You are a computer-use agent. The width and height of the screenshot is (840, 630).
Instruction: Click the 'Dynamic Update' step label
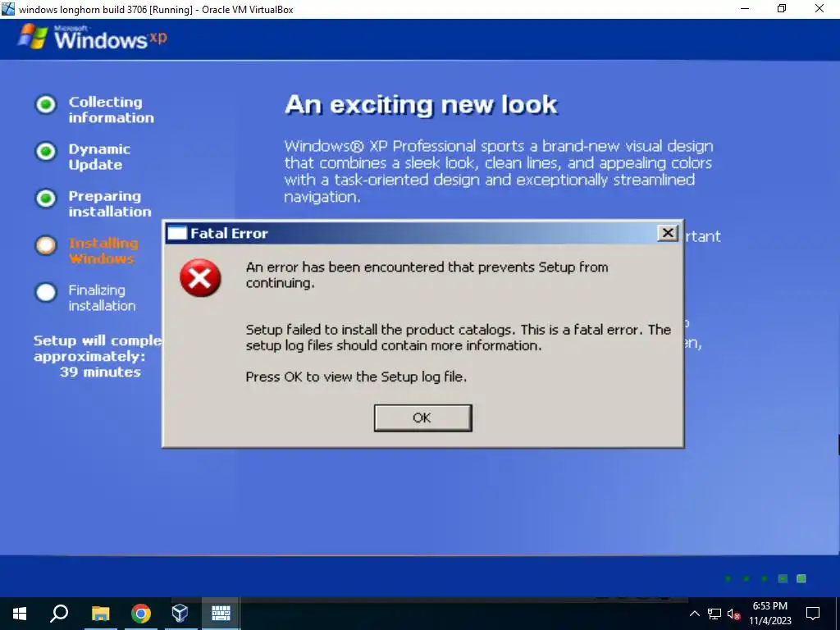(99, 157)
